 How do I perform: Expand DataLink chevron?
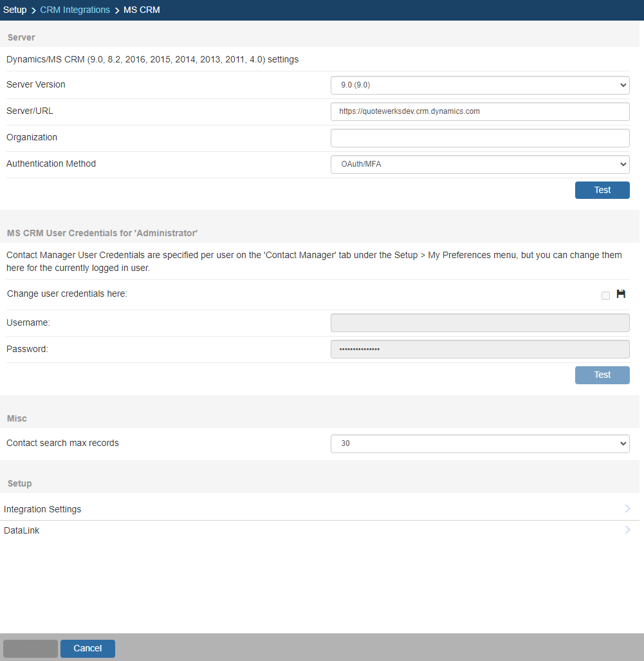point(627,530)
